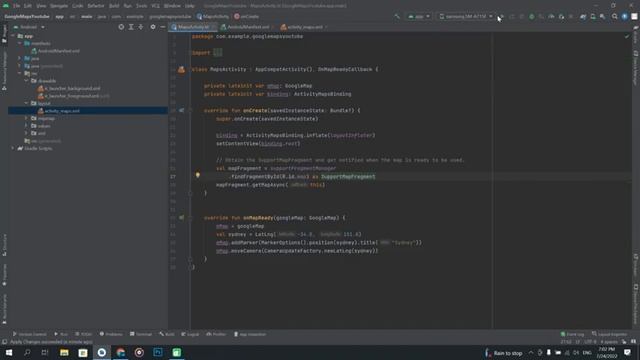Expand the folded import block
640x360 pixels.
(x=218, y=53)
